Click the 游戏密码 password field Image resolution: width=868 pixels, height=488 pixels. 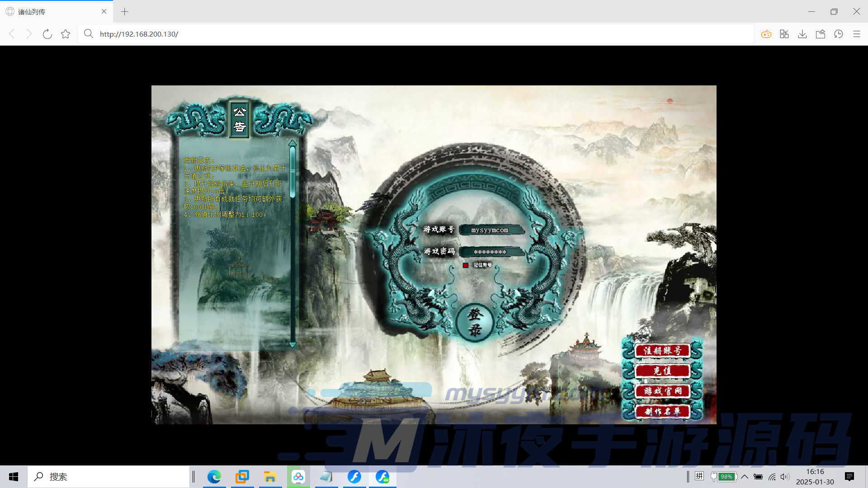point(491,252)
